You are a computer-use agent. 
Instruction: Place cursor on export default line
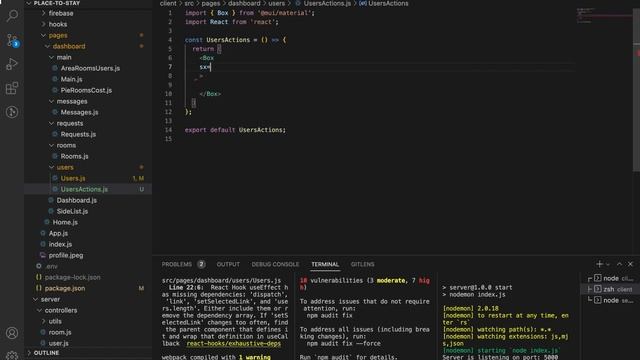click(235, 130)
